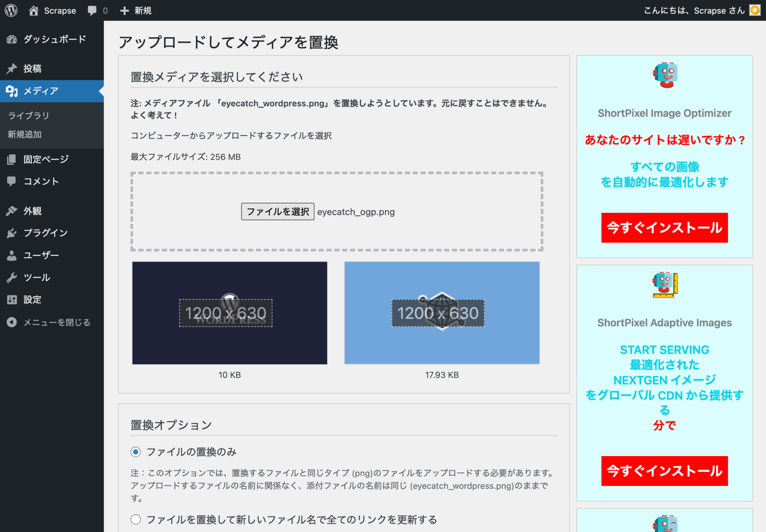The height and width of the screenshot is (532, 766).
Task: Click the WordPress logo in the admin bar
Action: 11,10
